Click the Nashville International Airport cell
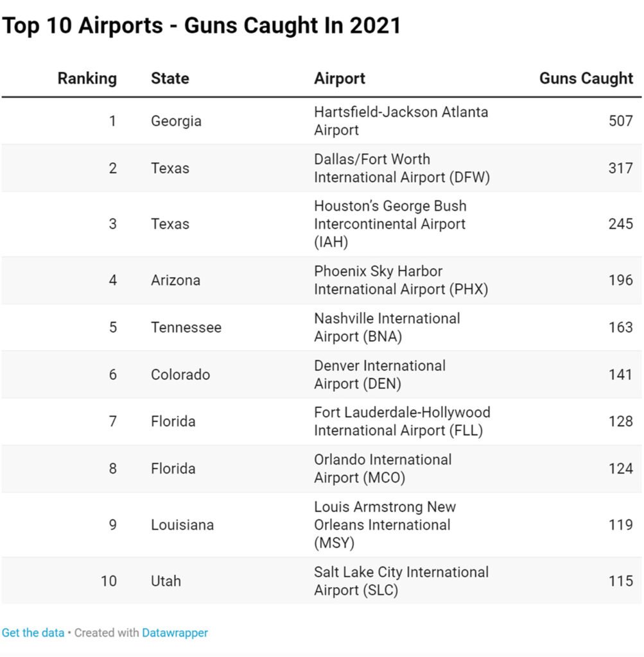 tap(387, 327)
